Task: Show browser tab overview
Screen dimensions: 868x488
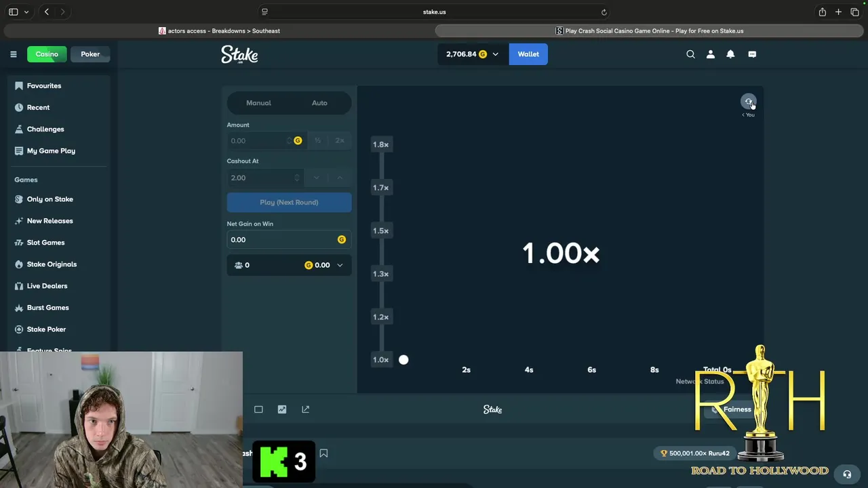Action: click(x=854, y=12)
